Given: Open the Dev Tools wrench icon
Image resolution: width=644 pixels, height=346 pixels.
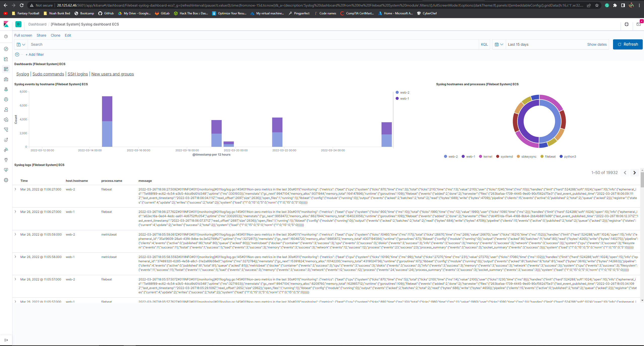Looking at the screenshot, I should tap(6, 160).
